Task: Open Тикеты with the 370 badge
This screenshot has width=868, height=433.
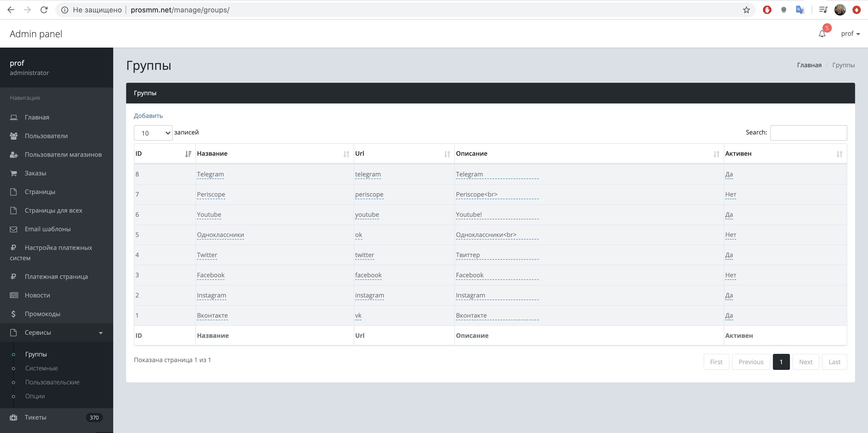Action: click(35, 417)
